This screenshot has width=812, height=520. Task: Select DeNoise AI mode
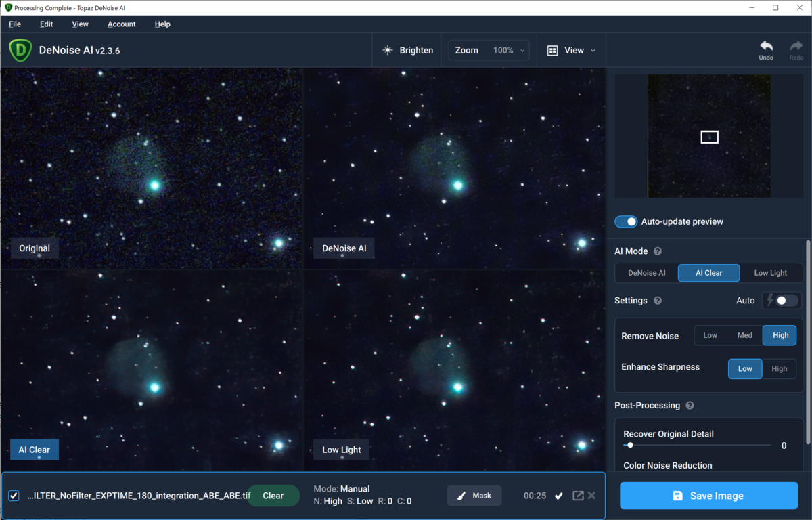click(647, 273)
